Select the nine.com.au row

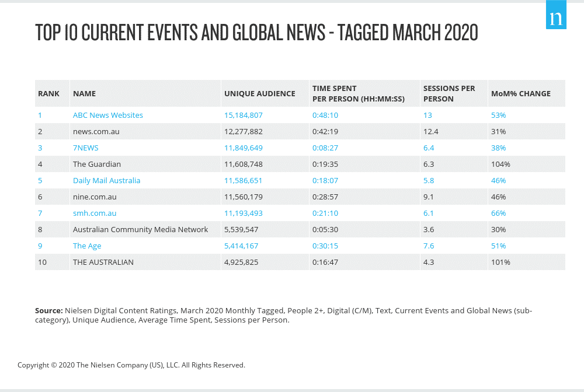coord(94,197)
